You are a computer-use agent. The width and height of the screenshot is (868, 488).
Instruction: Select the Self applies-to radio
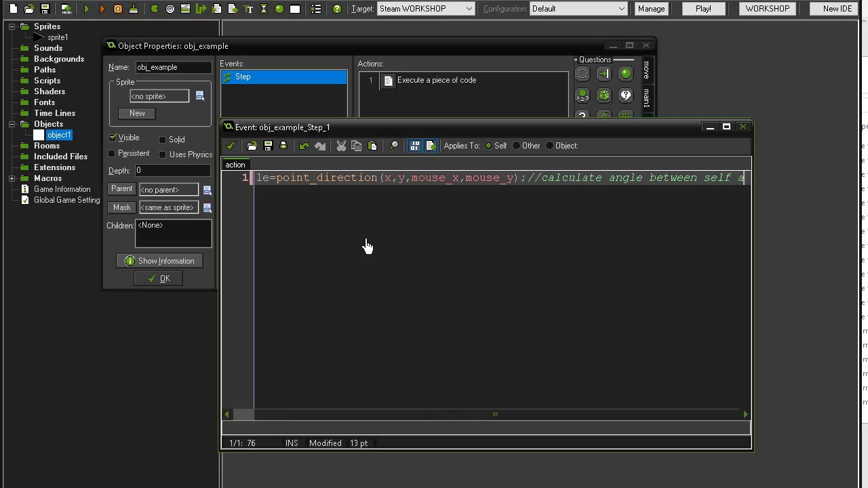click(488, 146)
